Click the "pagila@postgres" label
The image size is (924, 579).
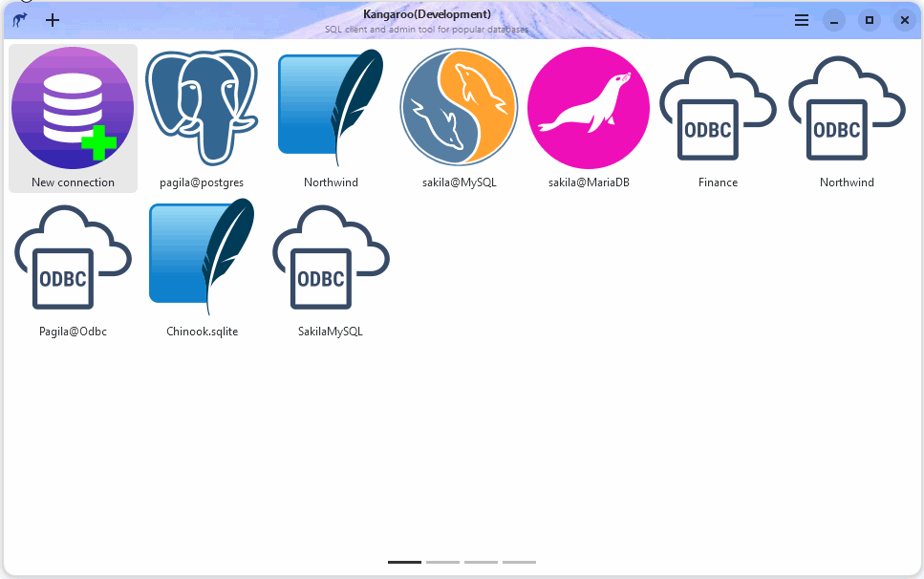pyautogui.click(x=202, y=182)
